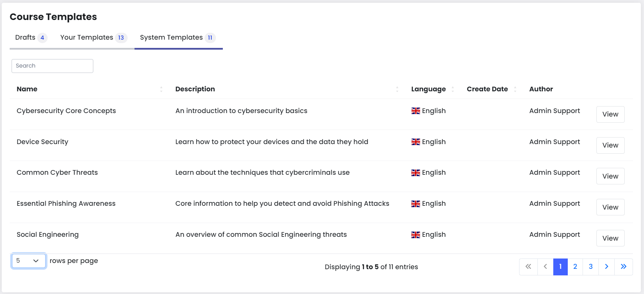View the Device Security template
The width and height of the screenshot is (644, 294).
pyautogui.click(x=610, y=145)
